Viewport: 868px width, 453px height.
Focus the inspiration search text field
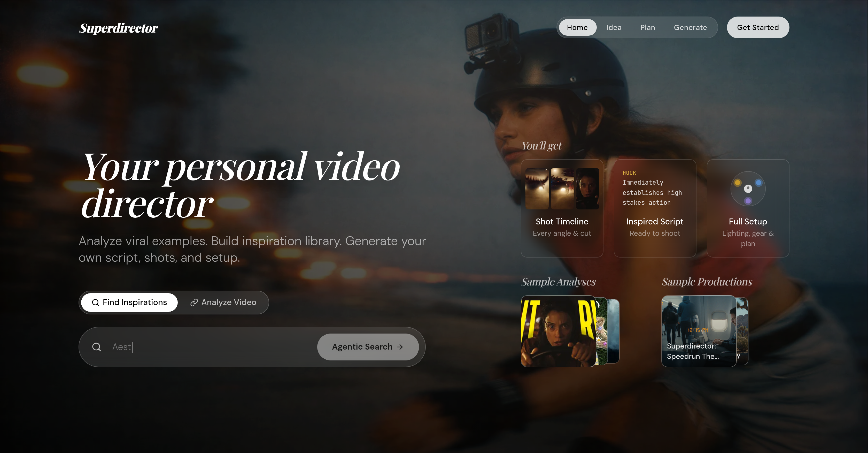209,347
